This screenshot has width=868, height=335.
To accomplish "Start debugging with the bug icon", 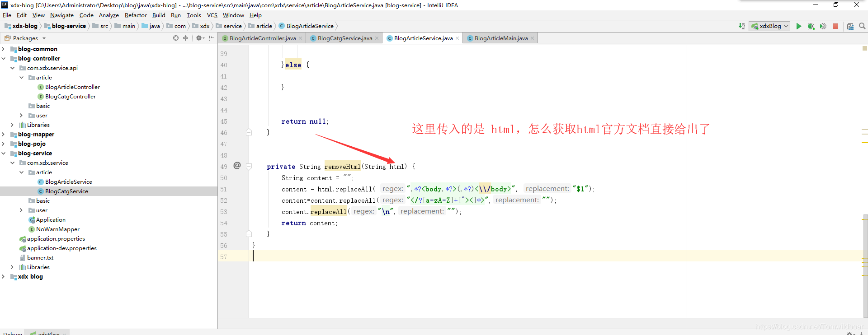I will point(811,26).
